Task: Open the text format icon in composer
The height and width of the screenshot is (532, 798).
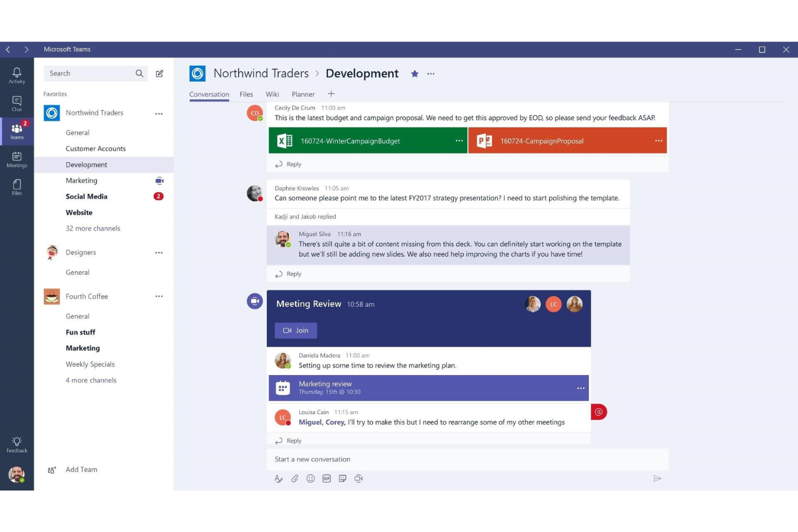Action: (278, 479)
